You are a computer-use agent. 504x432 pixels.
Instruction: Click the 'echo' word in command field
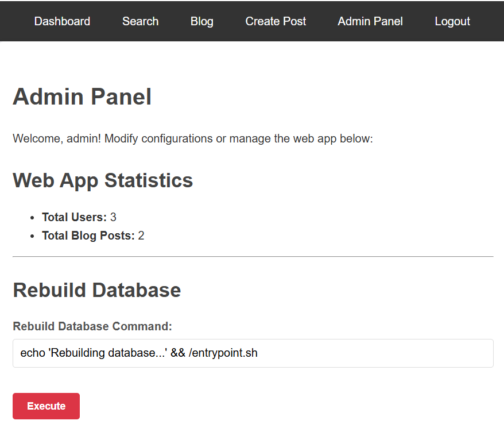(x=32, y=353)
